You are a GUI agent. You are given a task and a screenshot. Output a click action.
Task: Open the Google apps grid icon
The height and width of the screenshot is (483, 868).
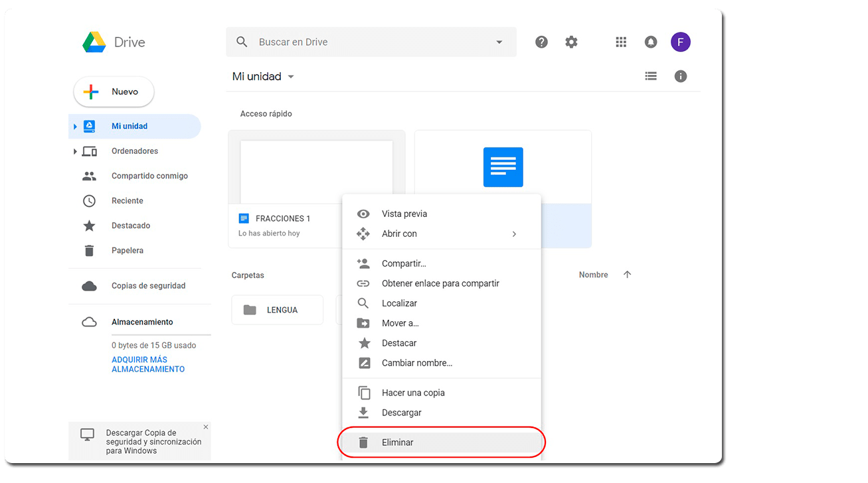pos(621,42)
